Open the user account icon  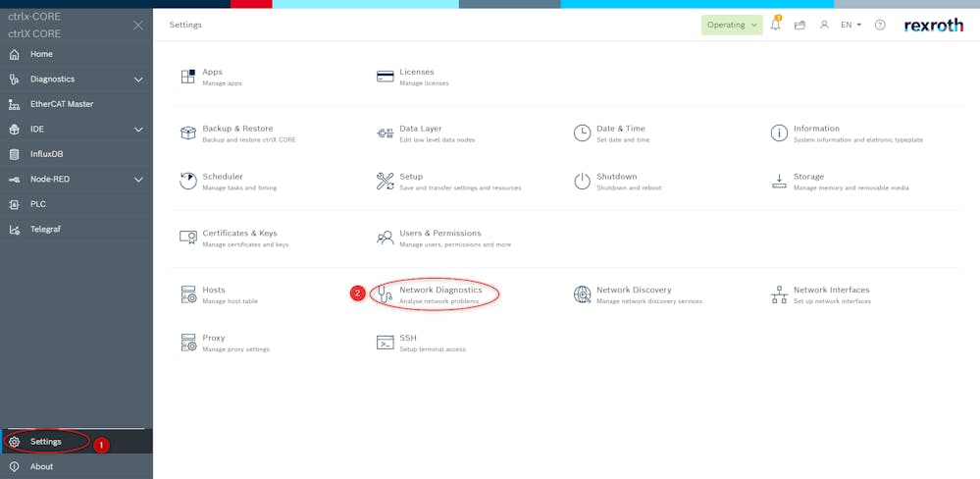[824, 25]
